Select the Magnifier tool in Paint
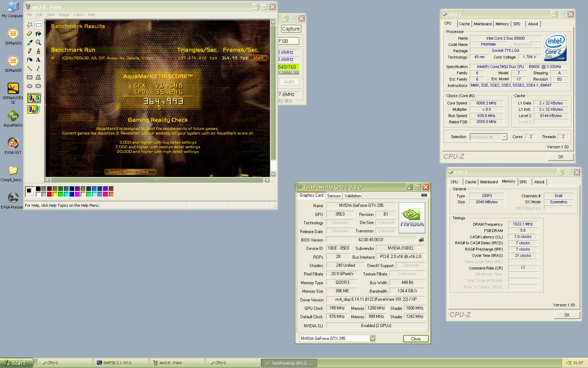The image size is (588, 368). [38, 42]
